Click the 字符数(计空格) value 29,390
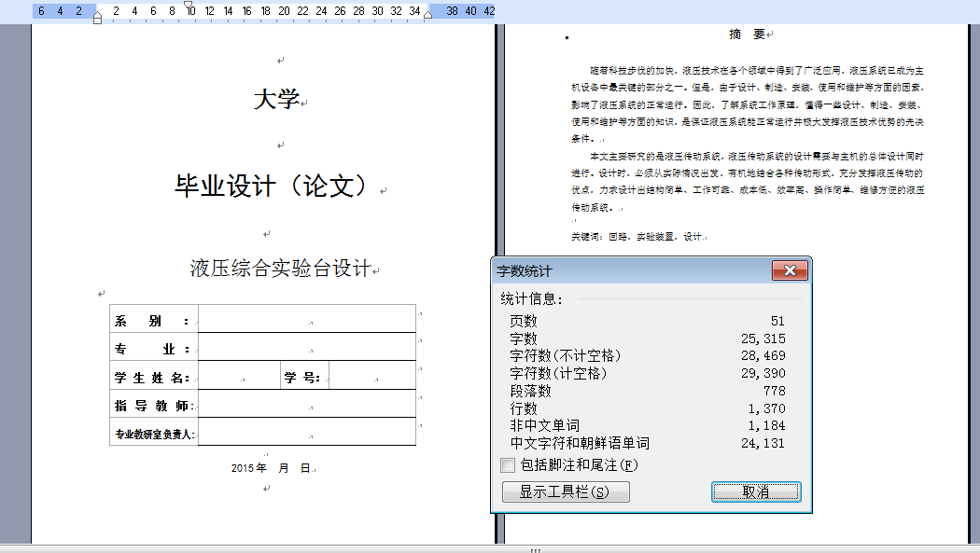The image size is (980, 553). click(763, 373)
